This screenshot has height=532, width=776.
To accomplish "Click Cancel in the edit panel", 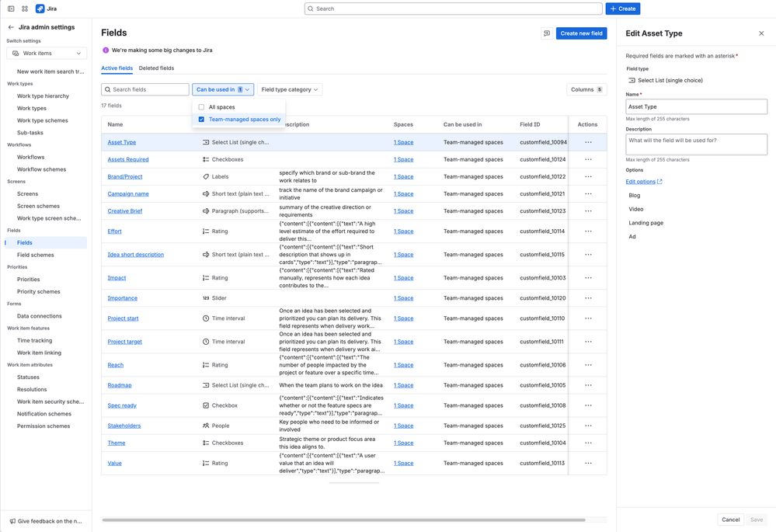I will point(730,520).
